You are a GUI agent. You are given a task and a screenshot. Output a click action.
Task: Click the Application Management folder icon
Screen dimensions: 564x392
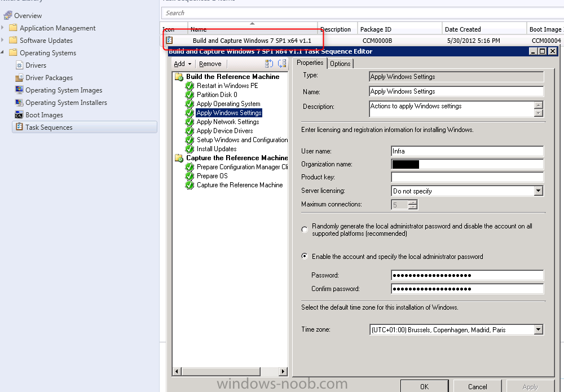[14, 28]
